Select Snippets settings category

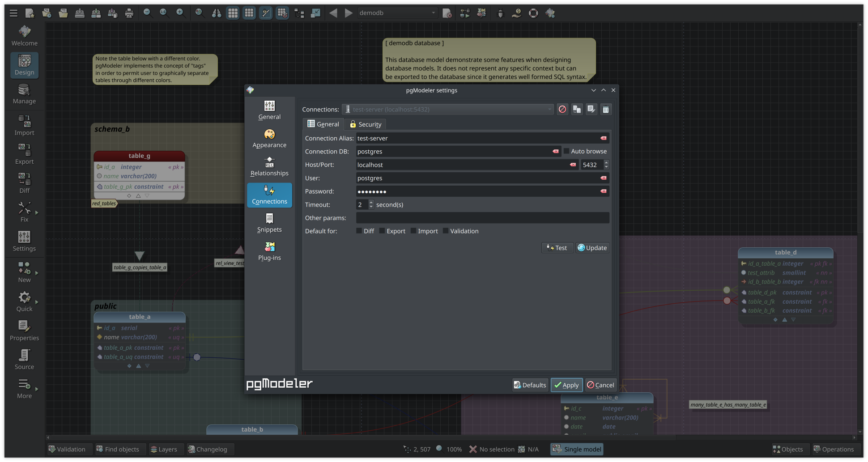269,223
